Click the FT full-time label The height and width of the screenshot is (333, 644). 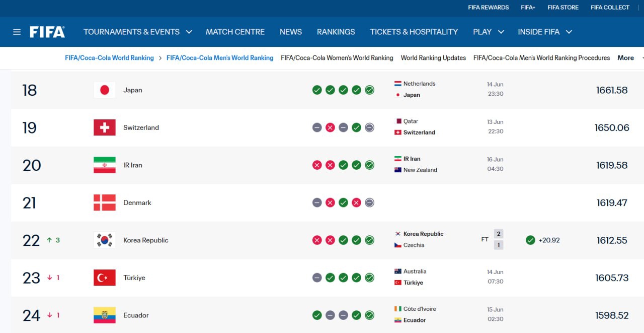[485, 240]
